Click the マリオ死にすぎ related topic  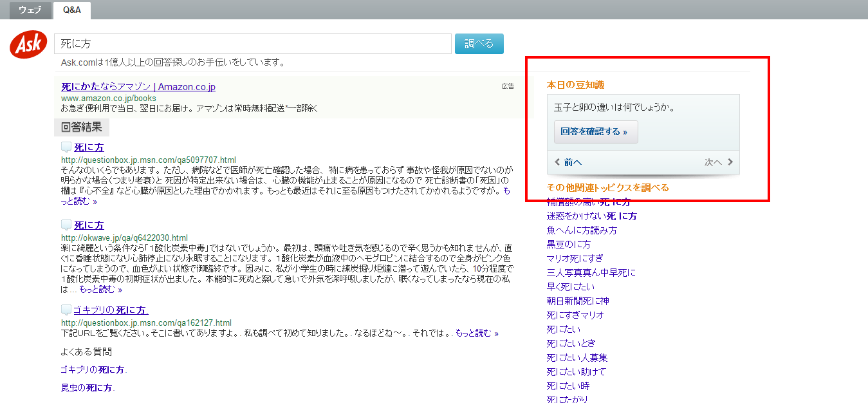[x=575, y=258]
